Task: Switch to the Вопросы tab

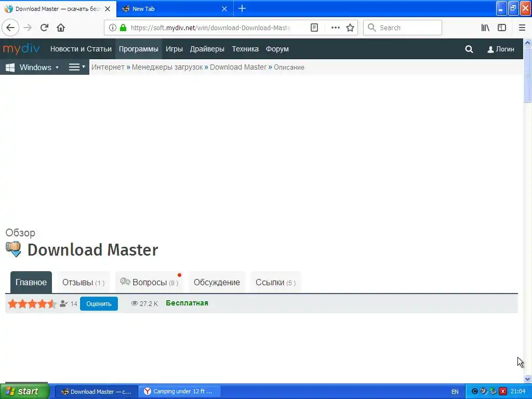Action: coord(149,282)
